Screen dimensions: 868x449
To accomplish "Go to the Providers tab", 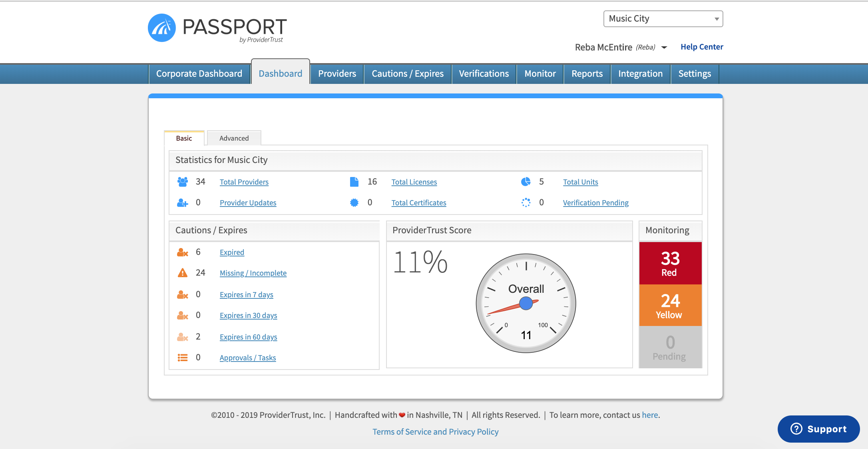I will coord(337,74).
